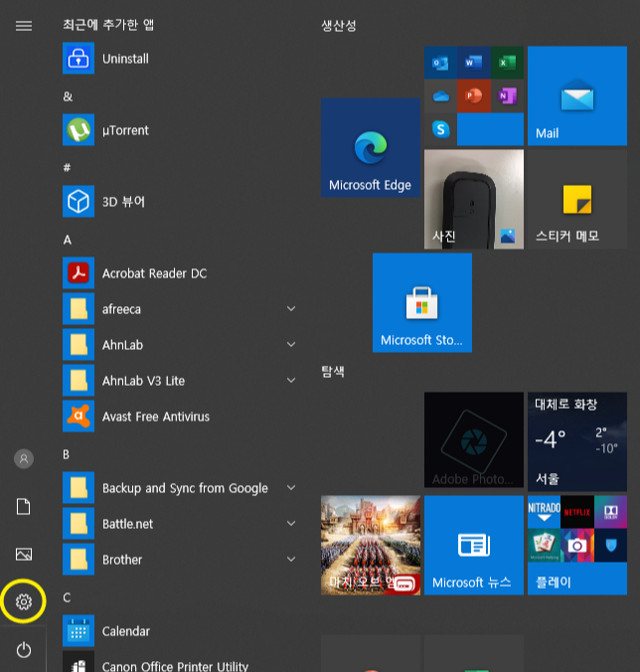Open Netflix in the 플레이 tile group
Screen dimensions: 640x672
click(x=577, y=512)
